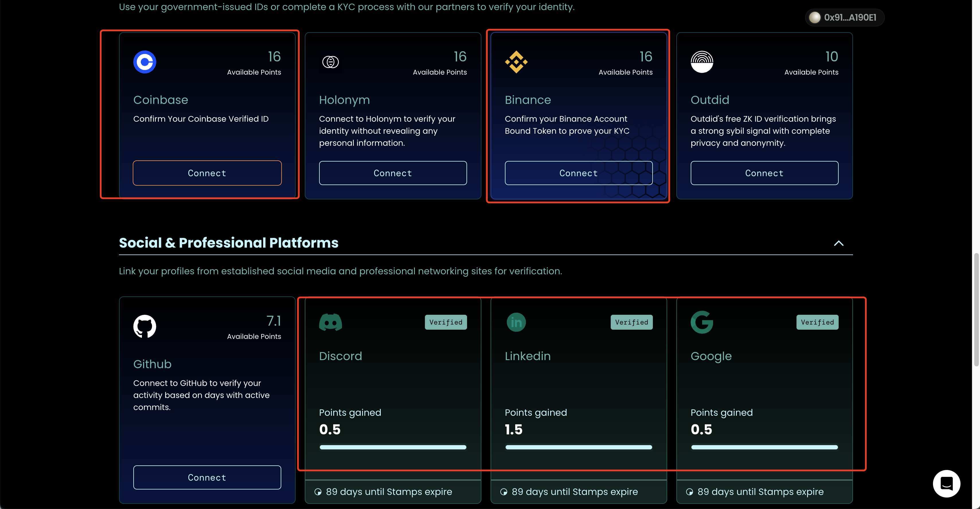
Task: Open the wallet address 0x91...A190E1 menu
Action: coord(845,18)
